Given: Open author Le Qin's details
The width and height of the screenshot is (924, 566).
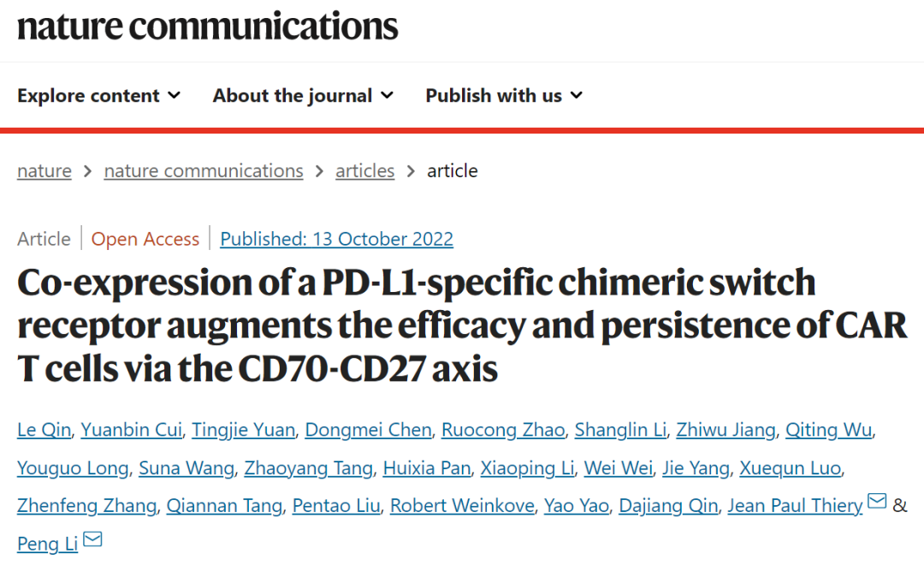Looking at the screenshot, I should 44,430.
